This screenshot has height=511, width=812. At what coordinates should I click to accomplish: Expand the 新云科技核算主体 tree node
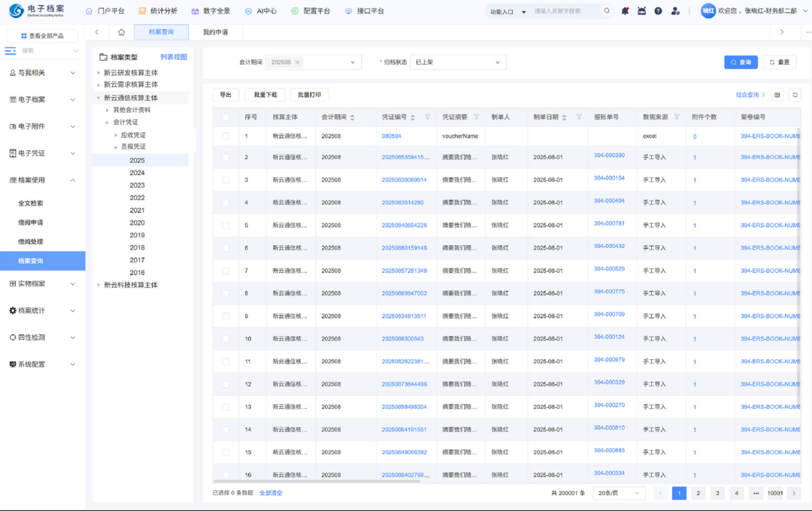98,285
